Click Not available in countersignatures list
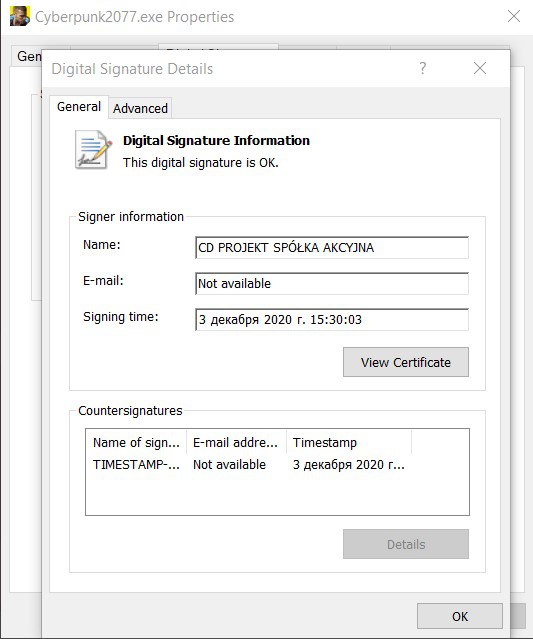The image size is (533, 639). tap(229, 465)
